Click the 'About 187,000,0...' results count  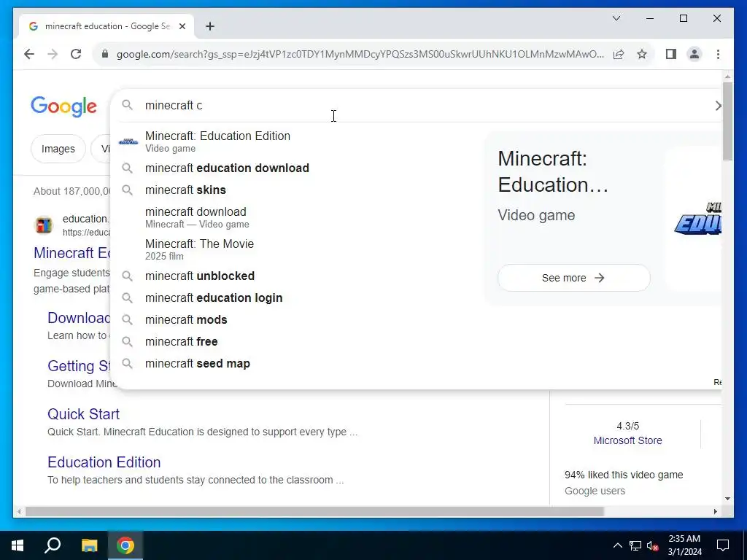[x=72, y=192]
